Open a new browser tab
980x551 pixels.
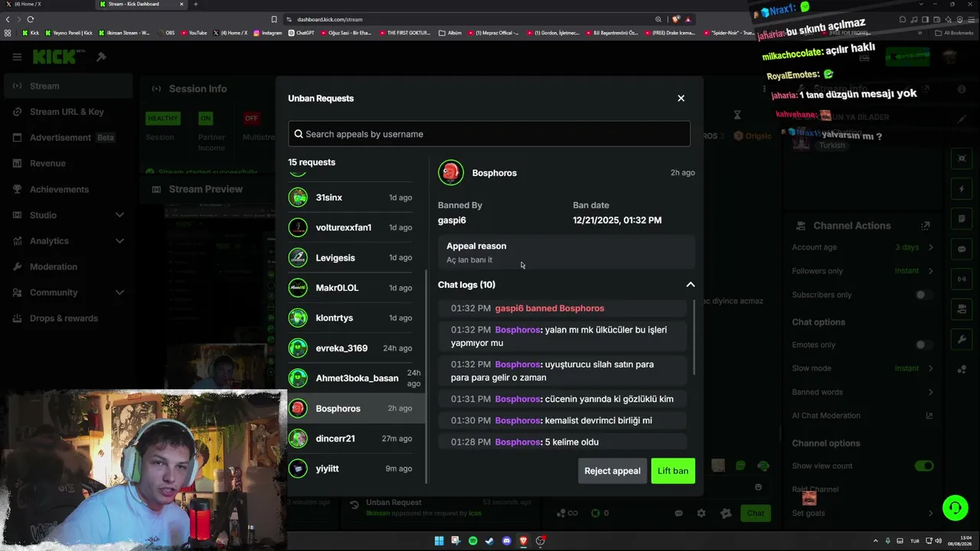pos(195,4)
